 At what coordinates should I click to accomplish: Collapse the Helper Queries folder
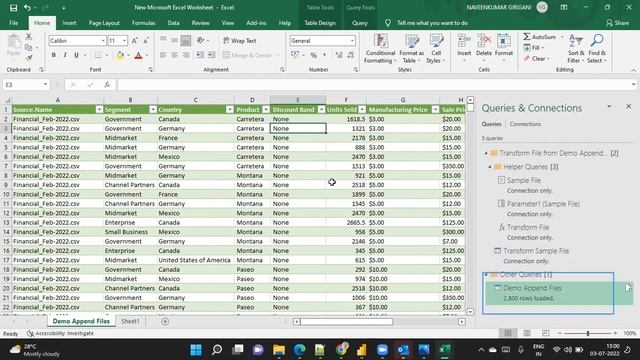(x=489, y=167)
